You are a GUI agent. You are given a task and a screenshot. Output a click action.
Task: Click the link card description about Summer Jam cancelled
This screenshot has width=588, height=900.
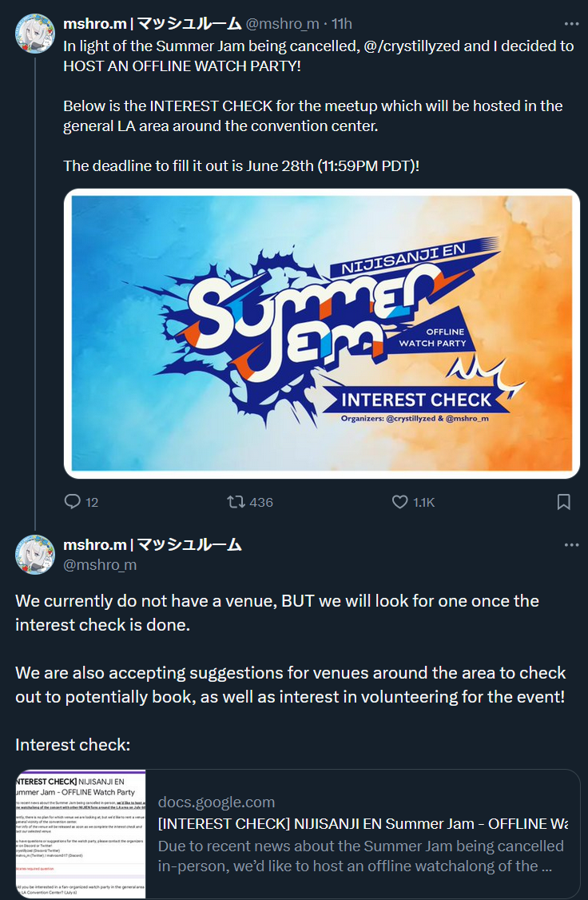click(361, 856)
